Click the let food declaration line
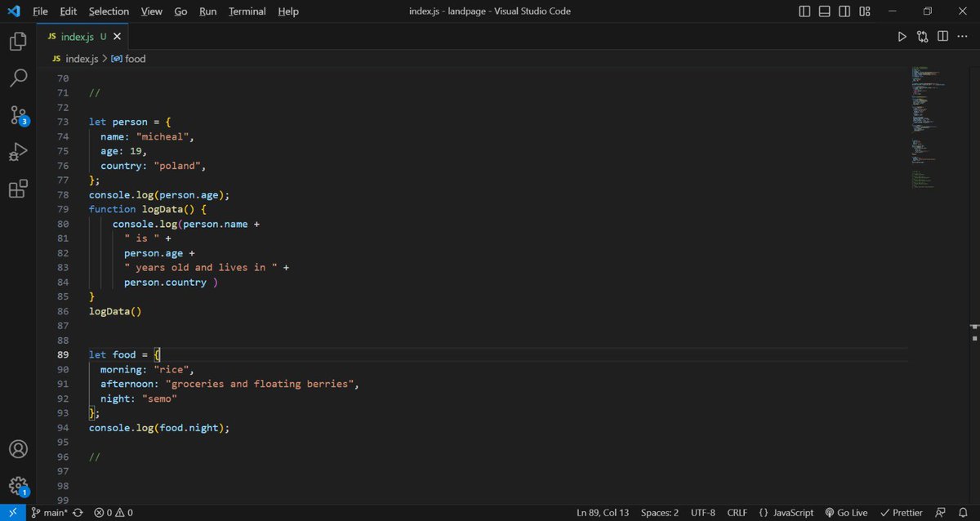This screenshot has height=521, width=980. [125, 354]
